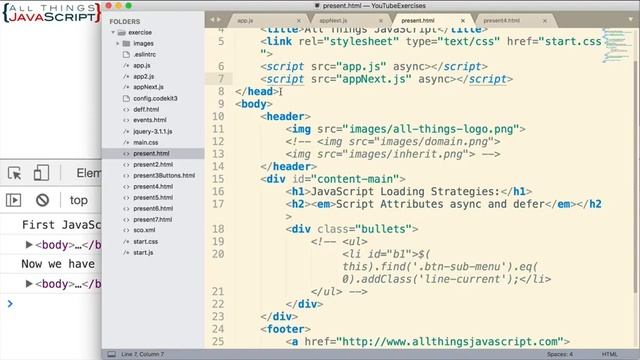Close the present.html tab

click(463, 20)
